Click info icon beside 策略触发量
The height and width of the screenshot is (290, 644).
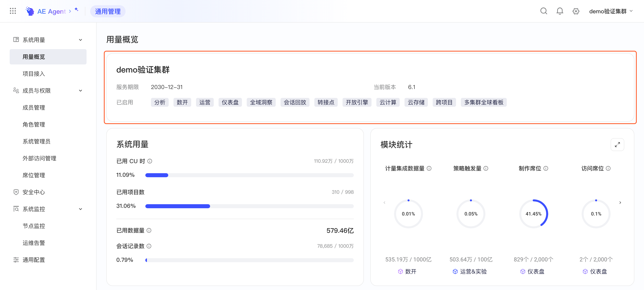tap(486, 168)
